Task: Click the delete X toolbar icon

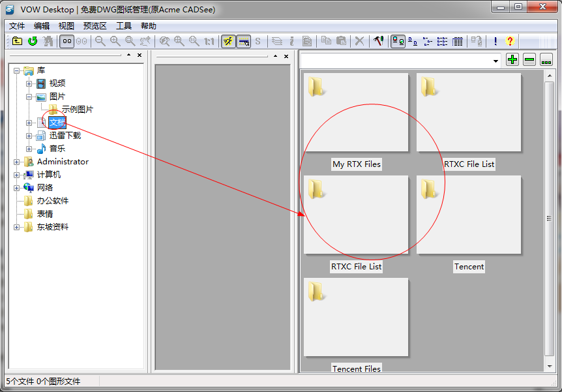Action: coord(359,41)
